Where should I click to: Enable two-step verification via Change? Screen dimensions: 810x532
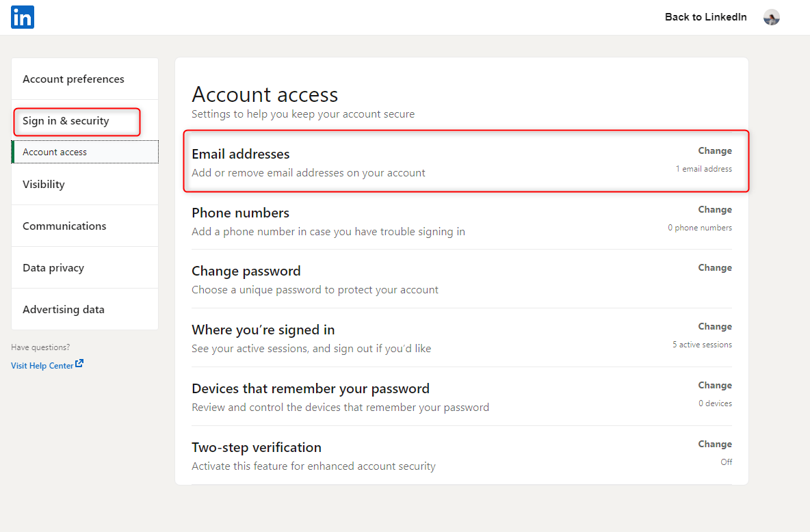click(x=715, y=444)
